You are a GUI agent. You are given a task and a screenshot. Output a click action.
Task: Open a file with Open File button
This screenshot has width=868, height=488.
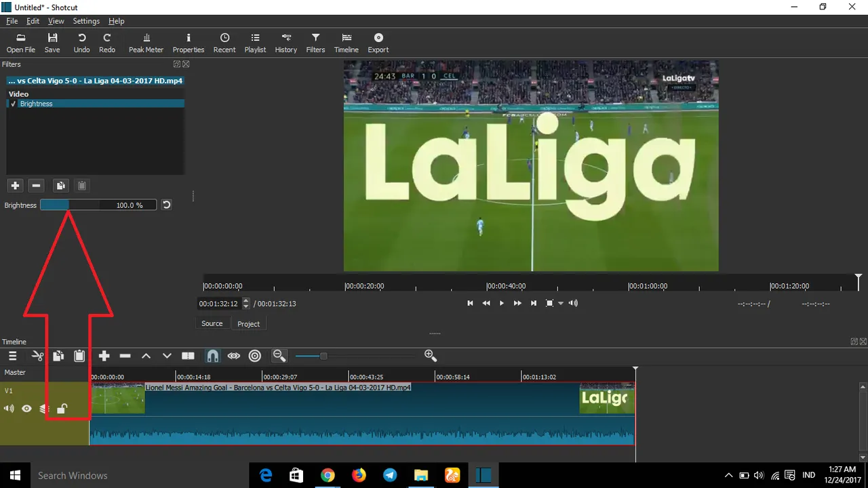20,43
